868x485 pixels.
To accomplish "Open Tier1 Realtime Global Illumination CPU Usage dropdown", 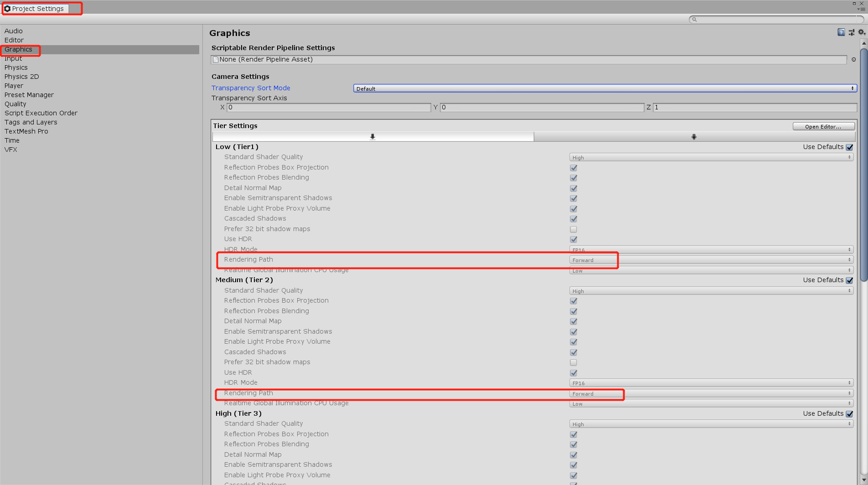I will tap(711, 270).
